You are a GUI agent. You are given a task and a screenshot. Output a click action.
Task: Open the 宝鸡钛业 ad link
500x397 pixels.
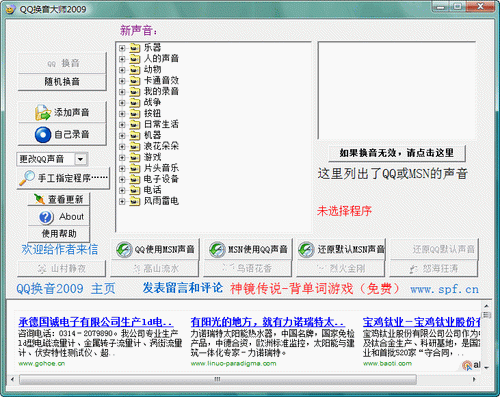(x=421, y=322)
